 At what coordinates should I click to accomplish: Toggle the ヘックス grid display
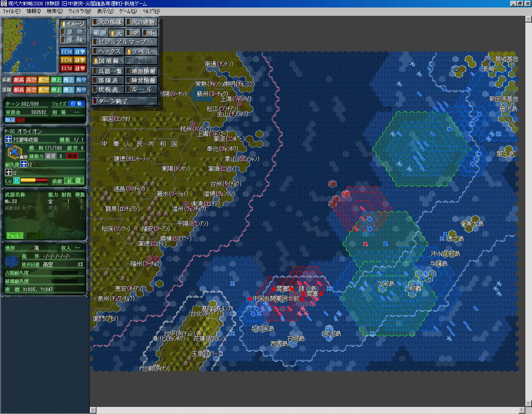108,51
